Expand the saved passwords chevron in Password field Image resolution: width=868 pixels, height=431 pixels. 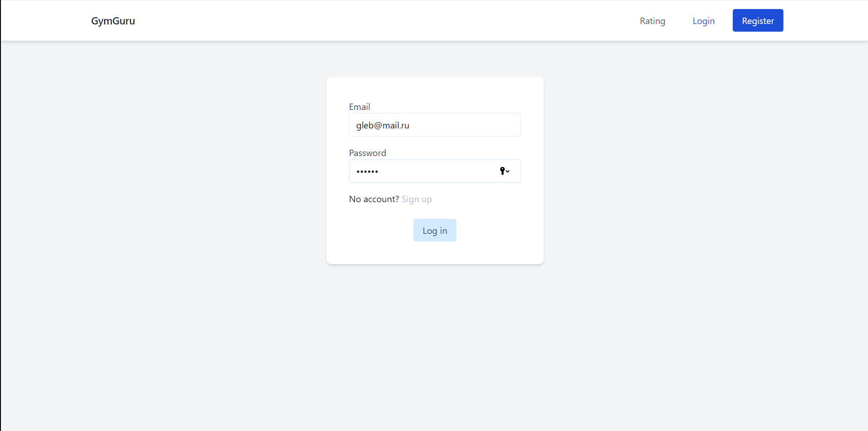tap(508, 171)
